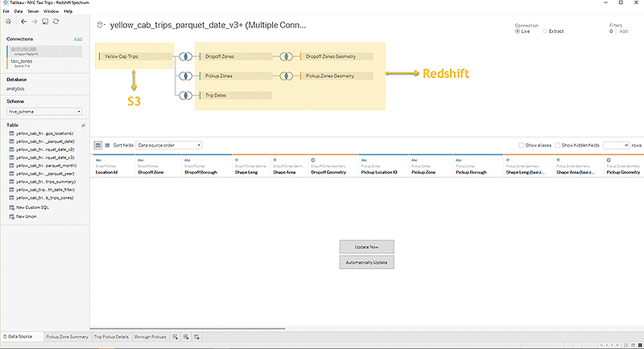
Task: Click the New Worksheet icon in the bottom tabs
Action: click(x=175, y=337)
